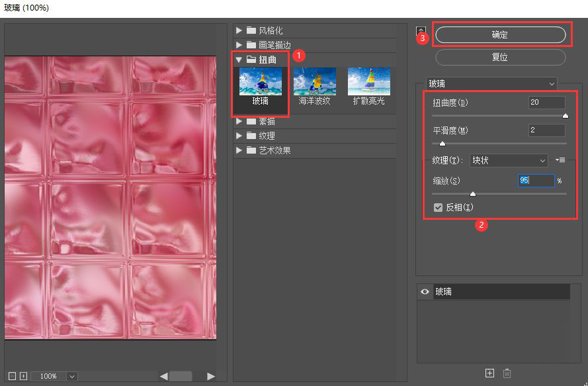Open the texture load menu icon
This screenshot has width=588, height=386.
coord(560,160)
